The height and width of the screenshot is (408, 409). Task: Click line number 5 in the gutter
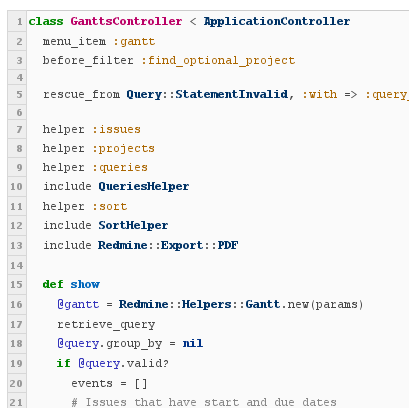(x=20, y=95)
